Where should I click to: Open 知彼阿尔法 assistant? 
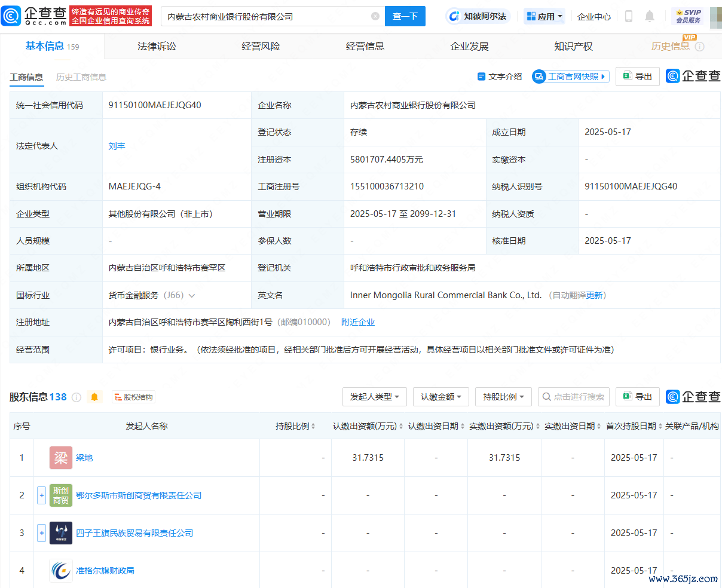pyautogui.click(x=477, y=17)
